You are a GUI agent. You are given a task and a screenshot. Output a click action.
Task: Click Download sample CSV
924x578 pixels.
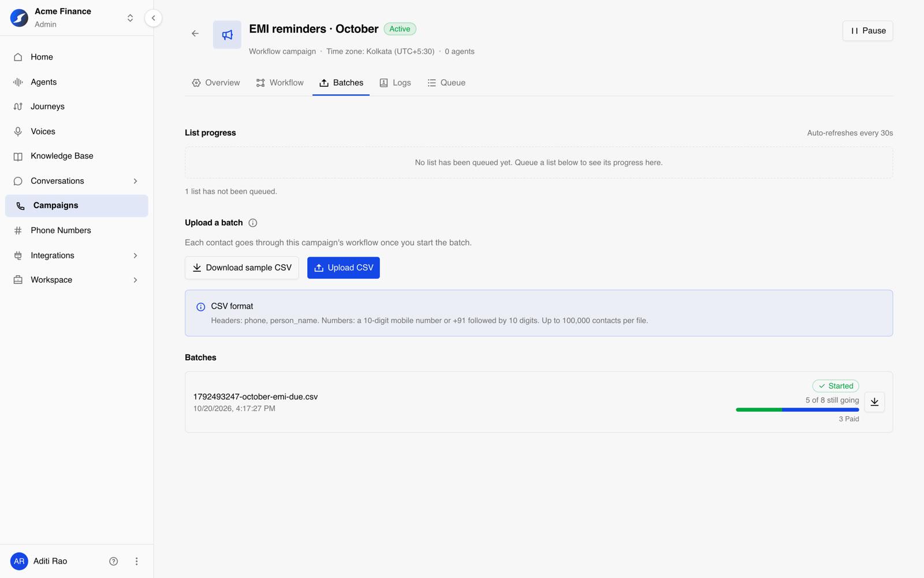point(242,268)
